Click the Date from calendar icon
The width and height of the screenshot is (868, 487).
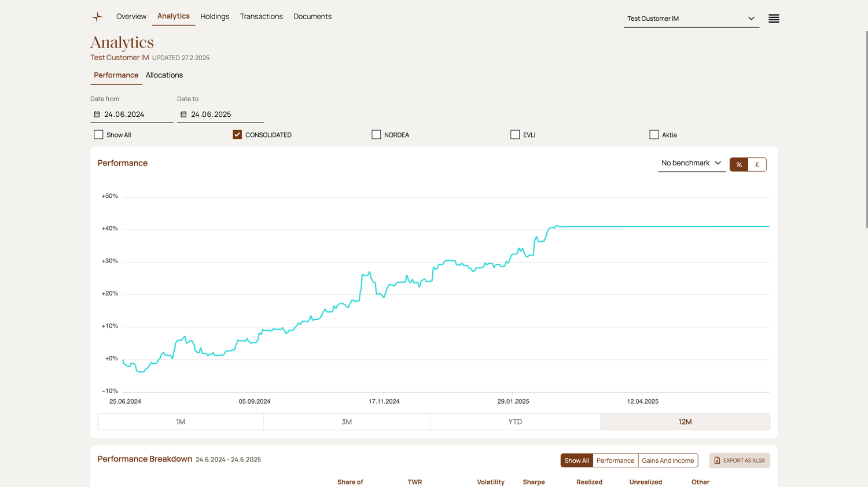[97, 115]
